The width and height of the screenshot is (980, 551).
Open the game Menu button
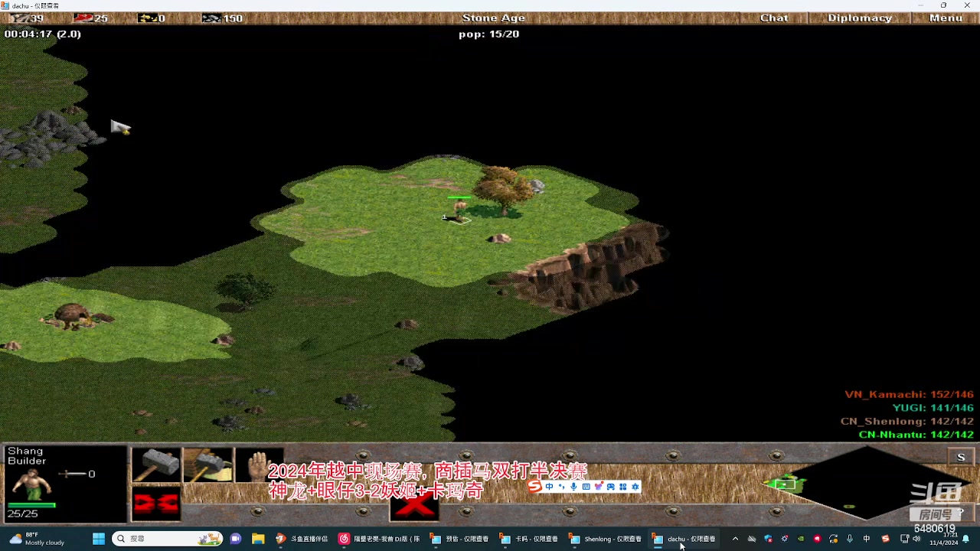pos(946,18)
